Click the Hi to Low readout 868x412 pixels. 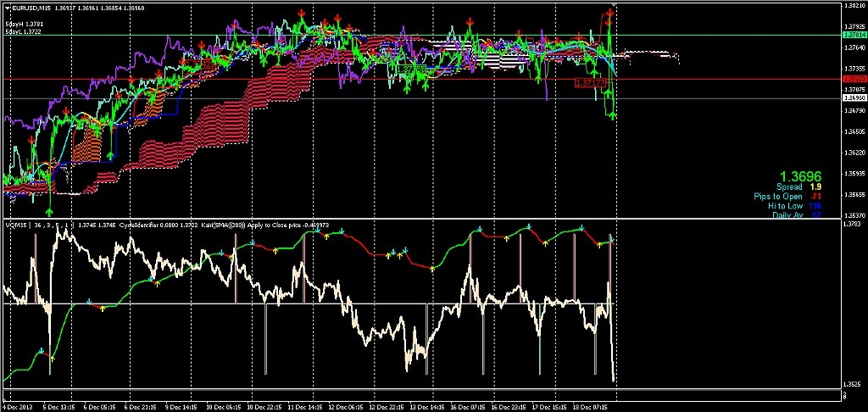[x=795, y=205]
